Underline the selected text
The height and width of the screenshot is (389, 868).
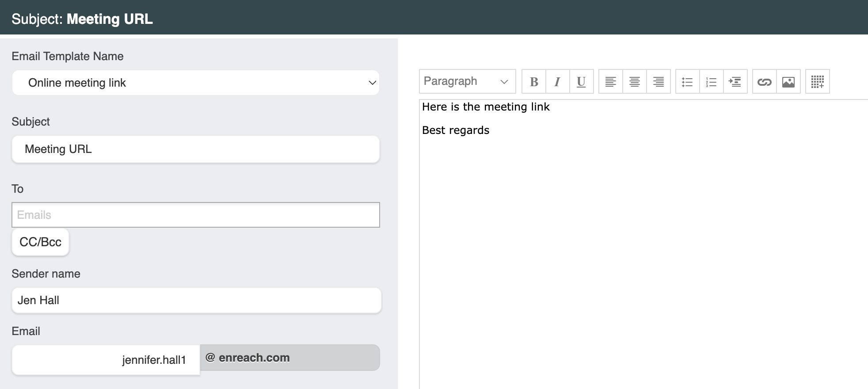click(x=581, y=82)
